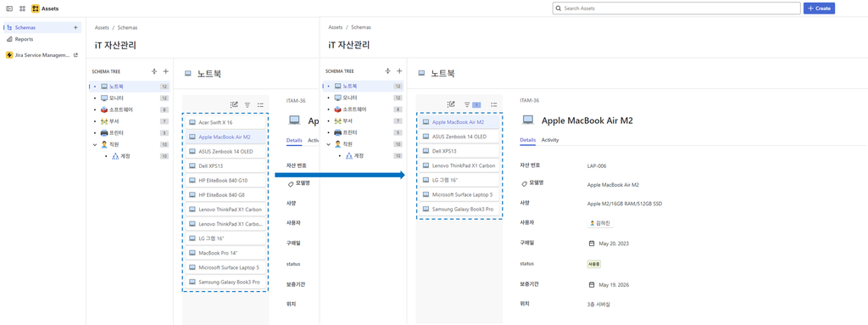
Task: Open the HP EliteBook 840 G8 object
Action: pos(225,194)
